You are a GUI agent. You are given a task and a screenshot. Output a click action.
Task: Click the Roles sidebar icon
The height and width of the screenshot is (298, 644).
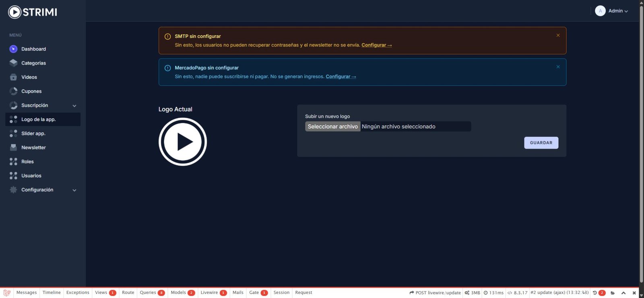pyautogui.click(x=13, y=162)
